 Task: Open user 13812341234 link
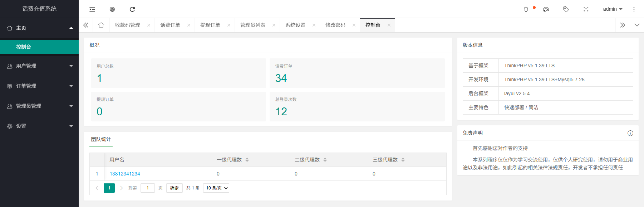pos(124,174)
